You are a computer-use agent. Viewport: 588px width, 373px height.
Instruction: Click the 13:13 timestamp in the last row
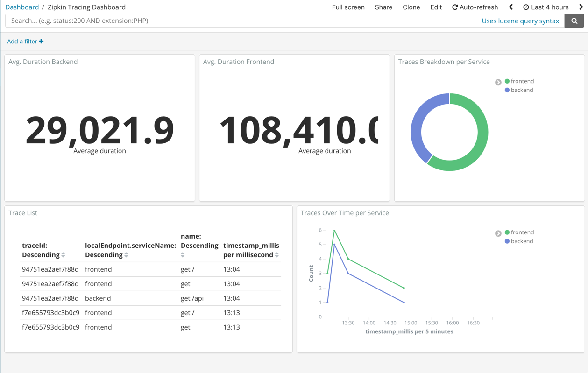232,327
